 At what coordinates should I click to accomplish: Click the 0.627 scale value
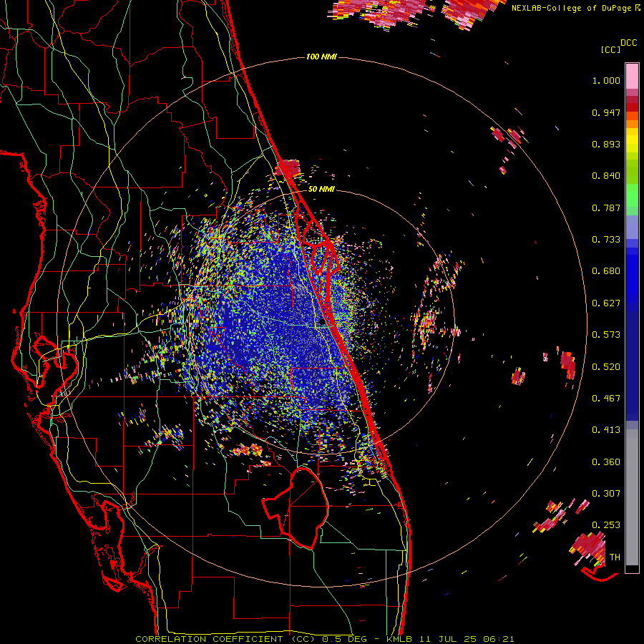click(x=606, y=303)
